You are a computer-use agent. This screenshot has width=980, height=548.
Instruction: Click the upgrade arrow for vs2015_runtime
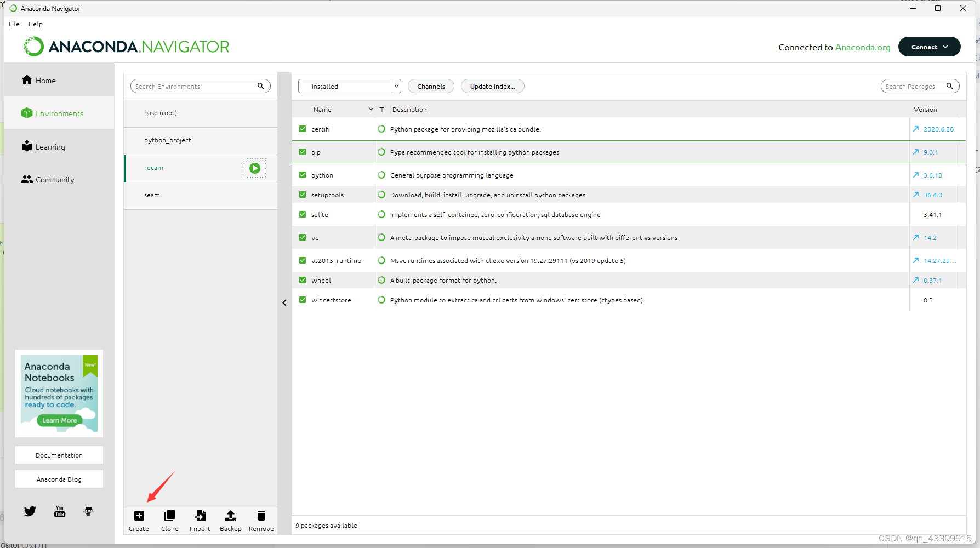coord(916,260)
